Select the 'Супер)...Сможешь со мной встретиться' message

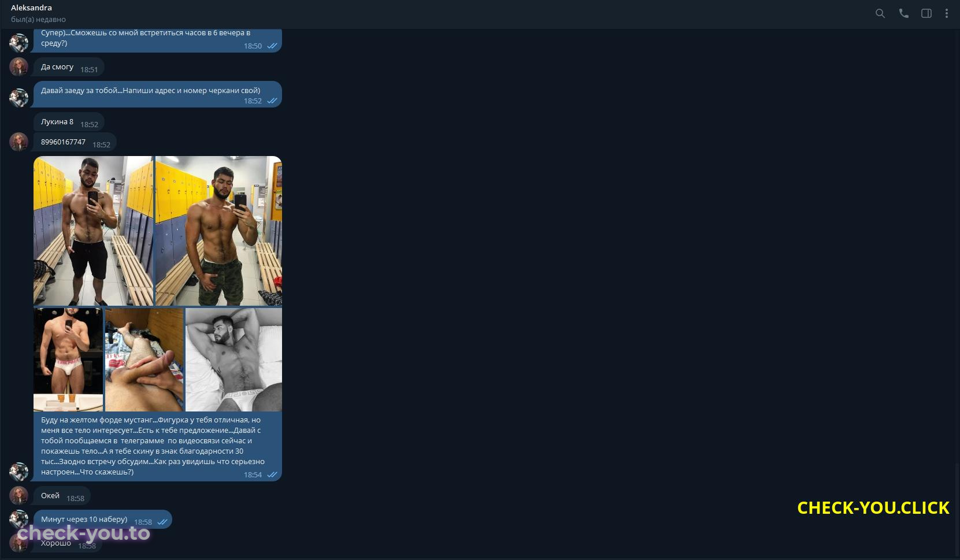(x=158, y=40)
